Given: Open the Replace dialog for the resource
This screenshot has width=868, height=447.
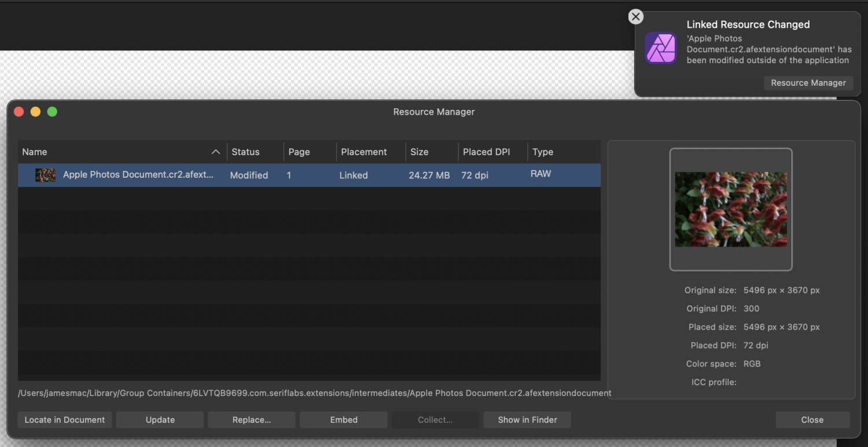Looking at the screenshot, I should [x=251, y=419].
